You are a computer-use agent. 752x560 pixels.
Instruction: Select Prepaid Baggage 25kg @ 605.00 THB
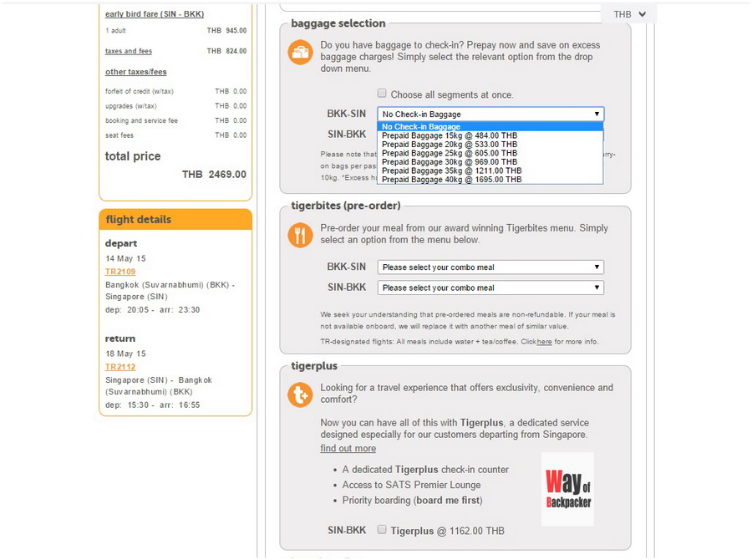(x=490, y=153)
